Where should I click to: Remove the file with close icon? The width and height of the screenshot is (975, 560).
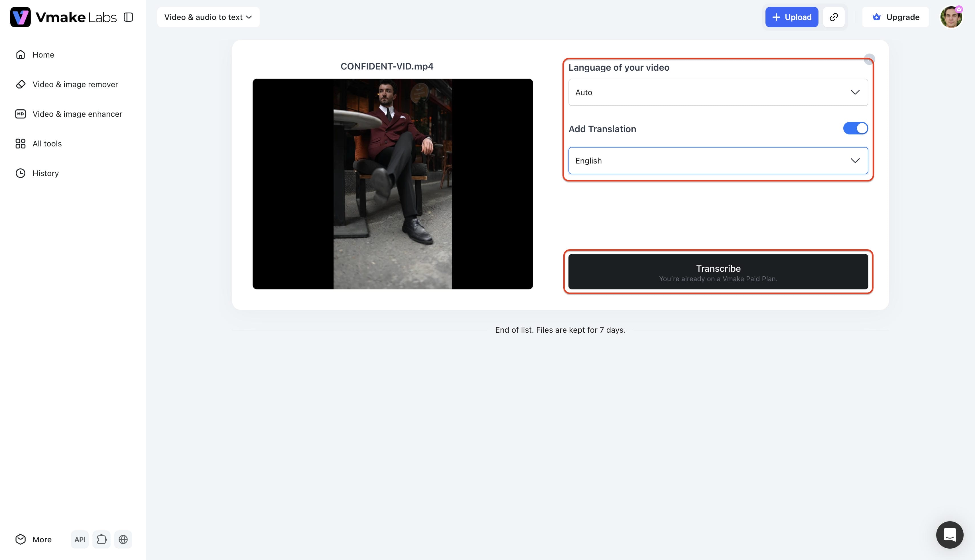[x=869, y=59]
